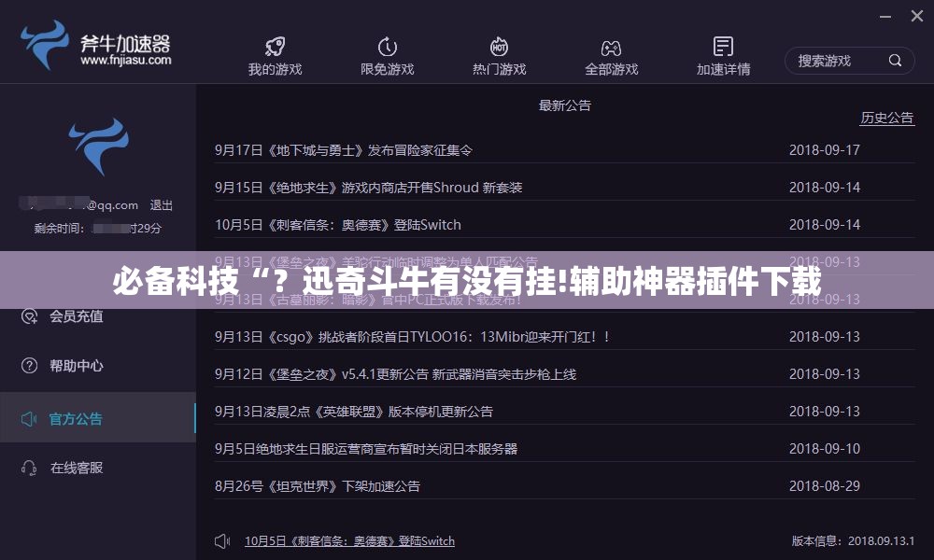934x560 pixels.
Task: Switch to 全部游戏 tab label
Action: (611, 69)
